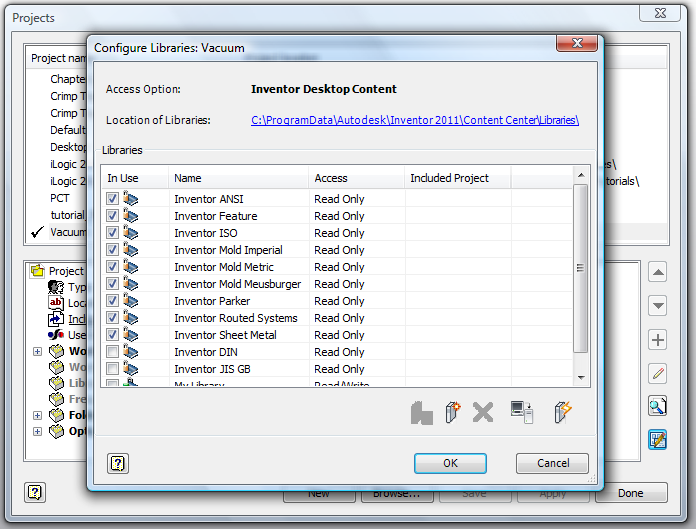Click library icon in Inventor DIN row
This screenshot has height=529, width=696.
[130, 352]
